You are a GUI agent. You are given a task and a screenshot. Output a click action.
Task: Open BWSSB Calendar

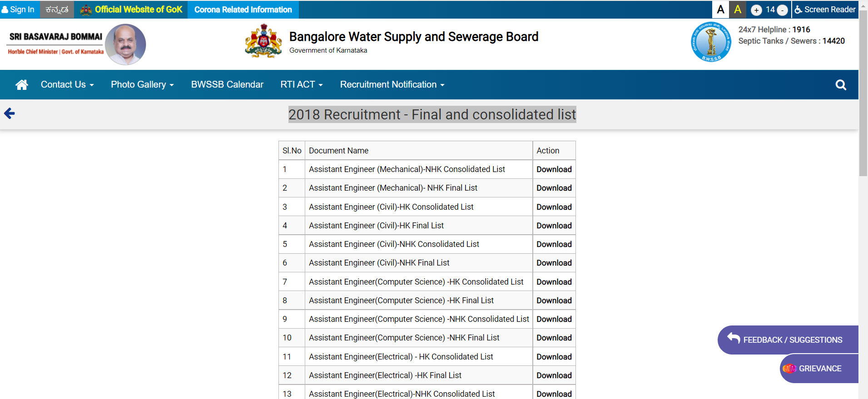pyautogui.click(x=227, y=84)
